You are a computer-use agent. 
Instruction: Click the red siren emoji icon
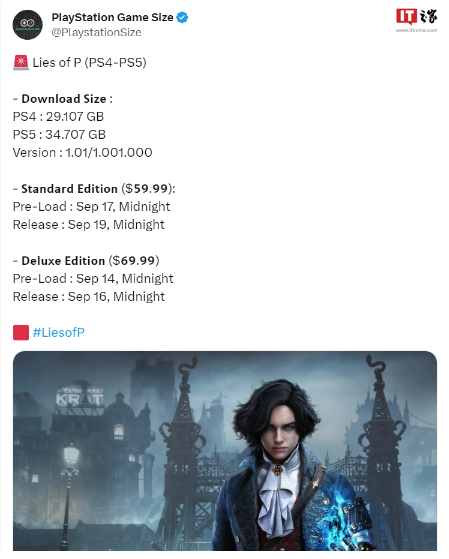tap(21, 63)
